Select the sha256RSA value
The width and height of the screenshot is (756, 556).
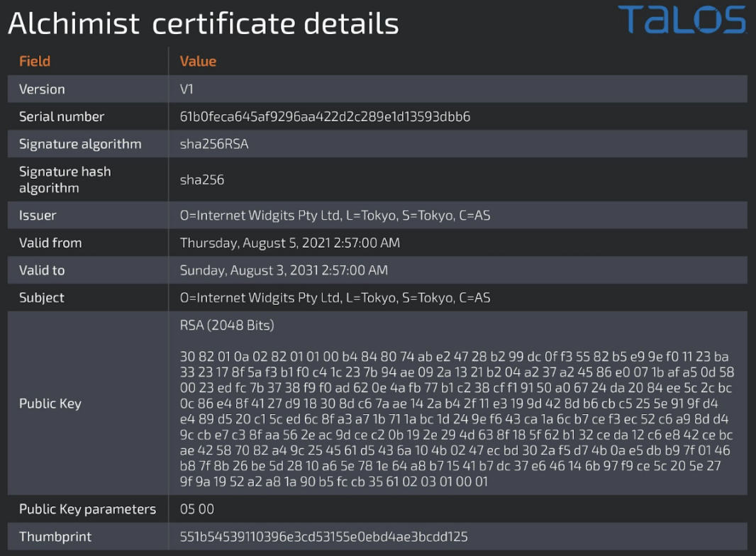click(x=214, y=144)
